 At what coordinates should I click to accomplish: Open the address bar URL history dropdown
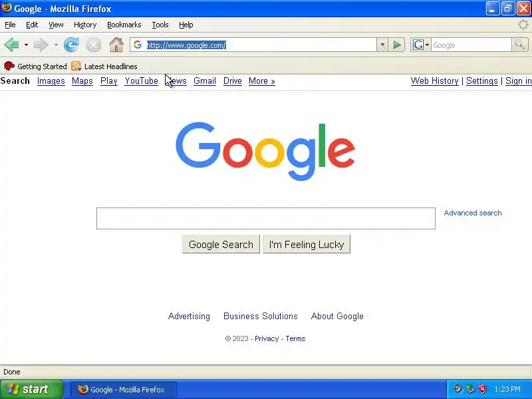point(382,45)
